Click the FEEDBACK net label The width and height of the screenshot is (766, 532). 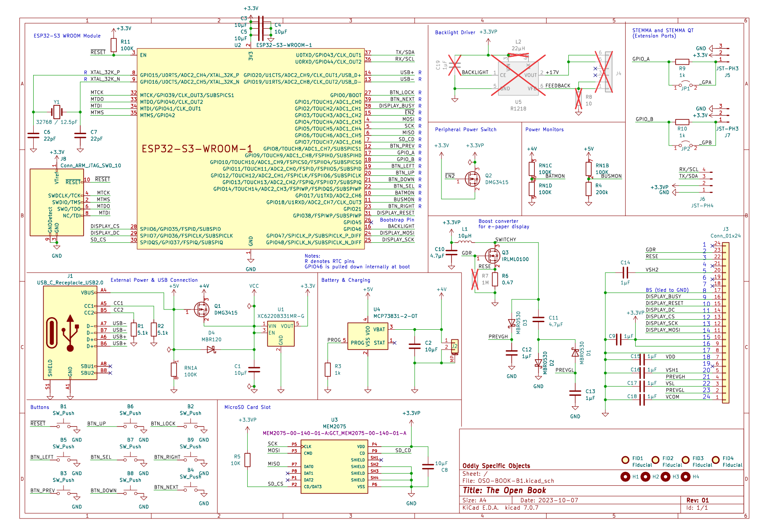click(558, 86)
